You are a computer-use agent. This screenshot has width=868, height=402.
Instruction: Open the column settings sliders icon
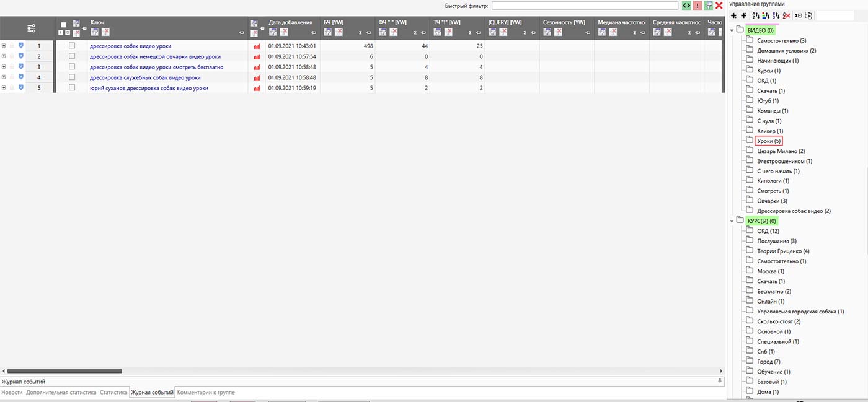32,28
